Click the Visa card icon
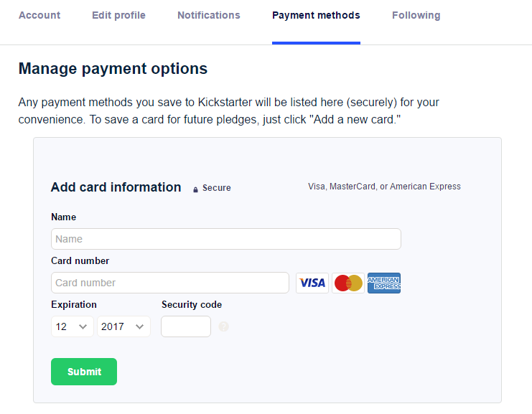Screen dimensions: 532x414 (312, 283)
